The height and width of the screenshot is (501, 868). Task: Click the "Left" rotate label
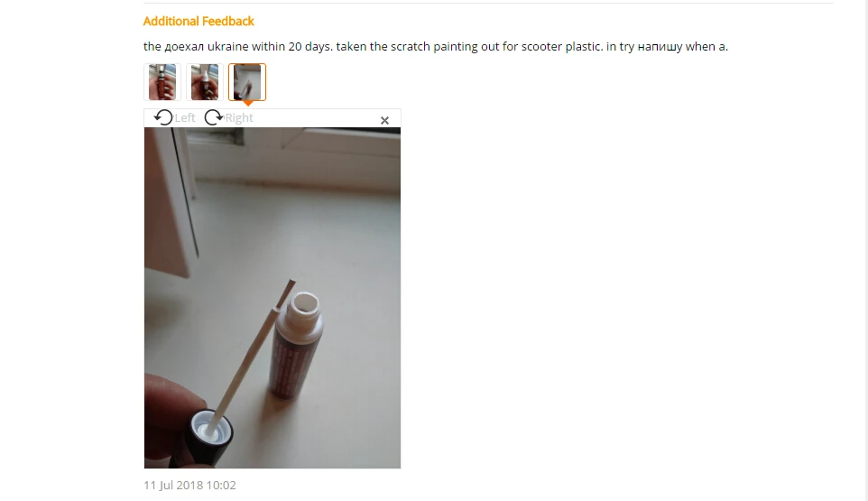tap(185, 118)
